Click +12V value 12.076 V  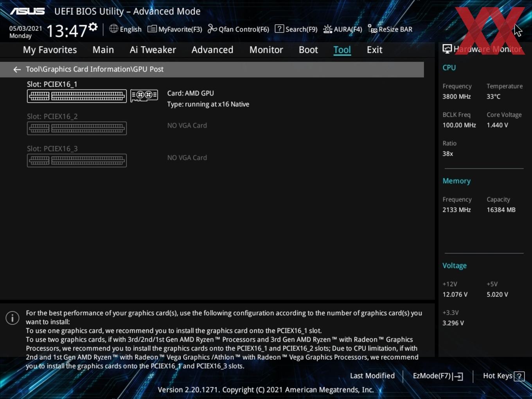coord(455,295)
